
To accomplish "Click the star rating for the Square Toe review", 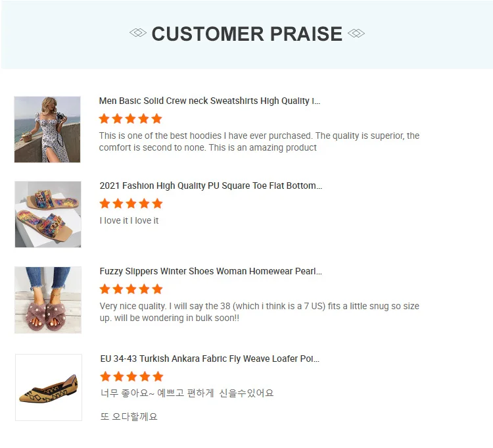I will point(131,204).
